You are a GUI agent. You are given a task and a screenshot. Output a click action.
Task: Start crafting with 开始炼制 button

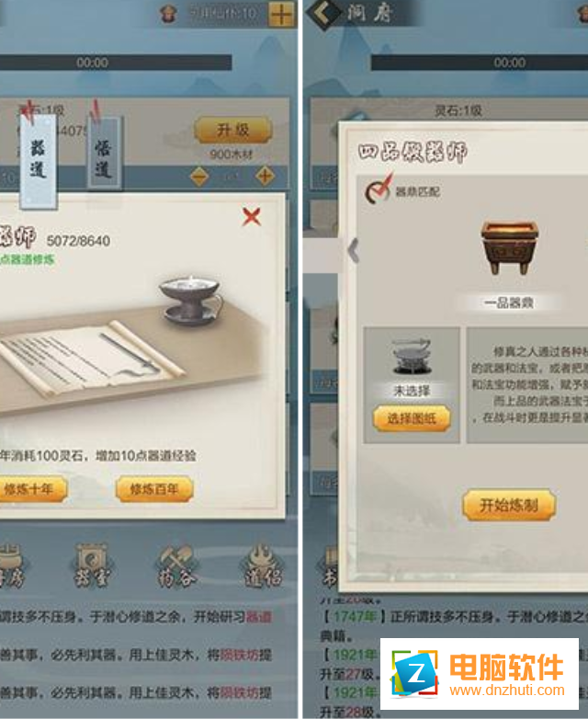coord(509,505)
